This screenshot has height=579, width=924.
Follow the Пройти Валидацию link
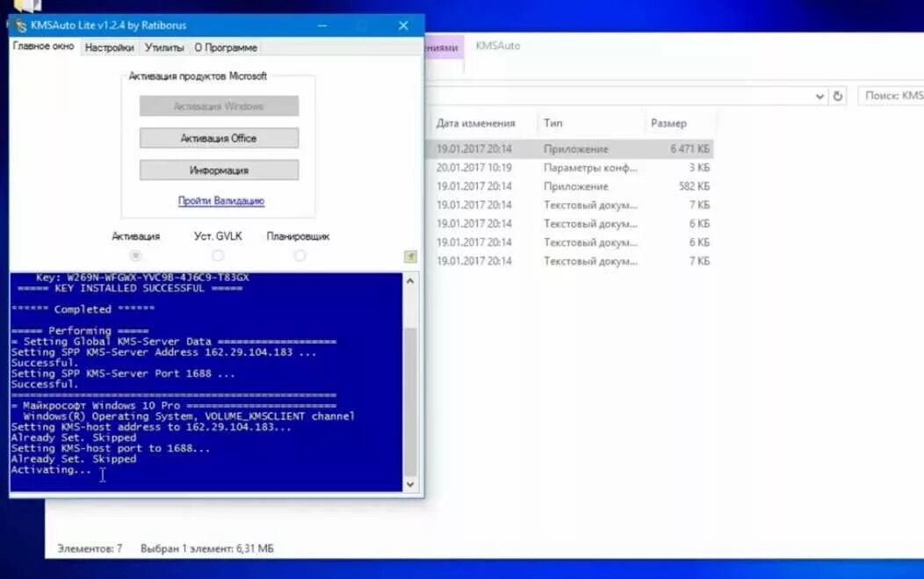point(221,200)
